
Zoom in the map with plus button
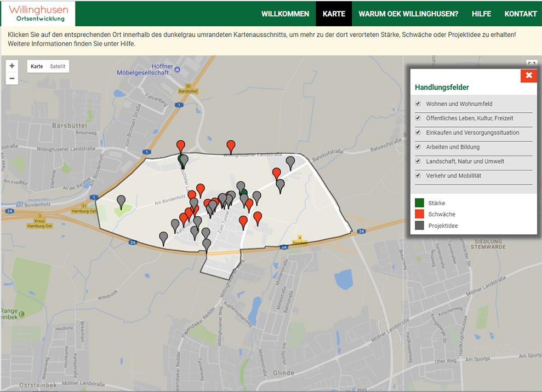coord(12,66)
